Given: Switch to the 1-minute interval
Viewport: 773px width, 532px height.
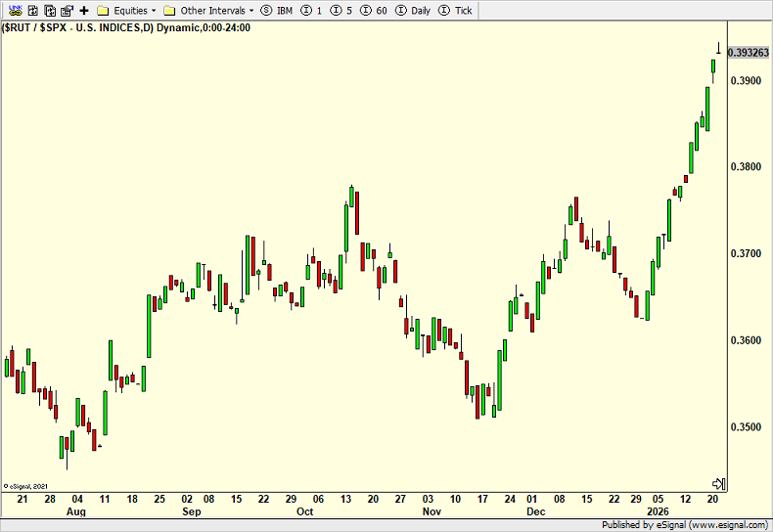Looking at the screenshot, I should pos(310,11).
